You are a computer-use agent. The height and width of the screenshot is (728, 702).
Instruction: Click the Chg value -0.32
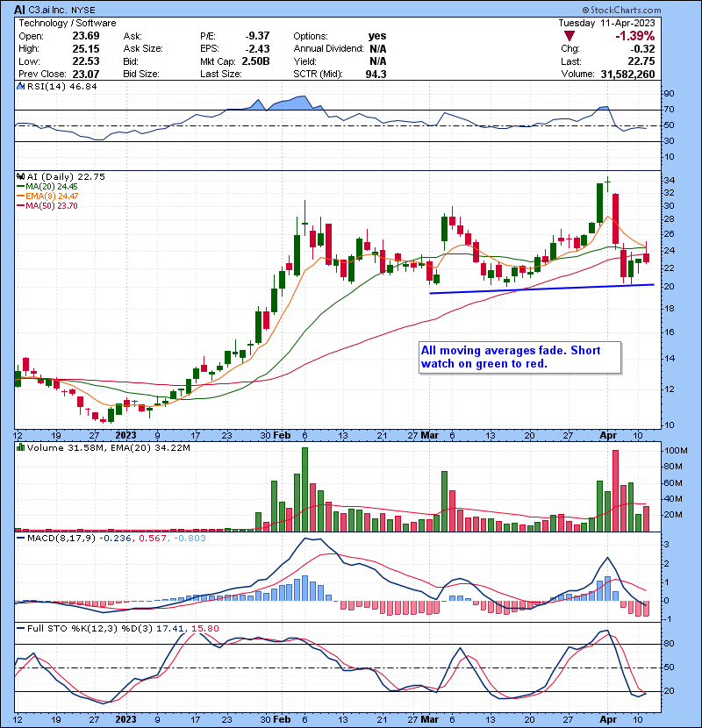tap(642, 48)
